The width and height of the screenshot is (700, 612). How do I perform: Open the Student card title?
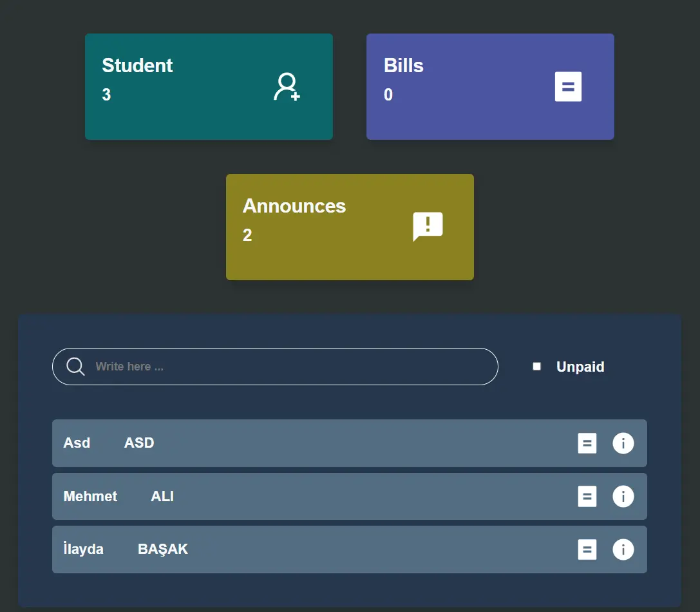(x=137, y=66)
